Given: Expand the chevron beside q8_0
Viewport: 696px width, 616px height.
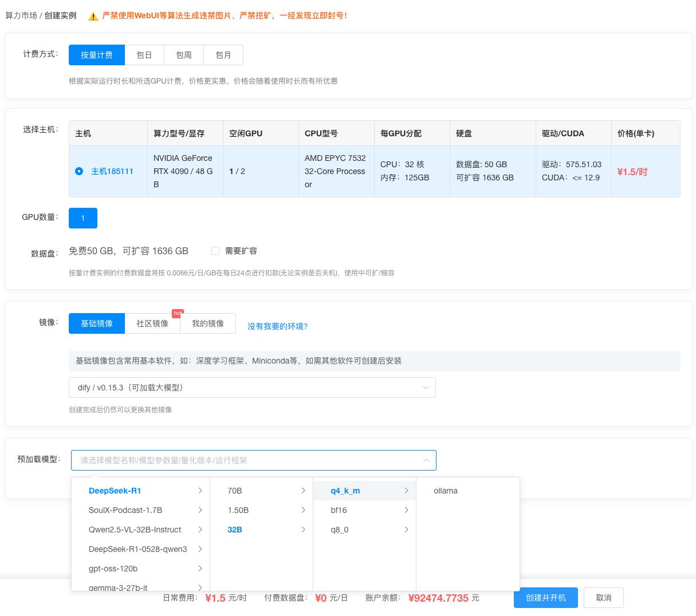Looking at the screenshot, I should [x=406, y=530].
